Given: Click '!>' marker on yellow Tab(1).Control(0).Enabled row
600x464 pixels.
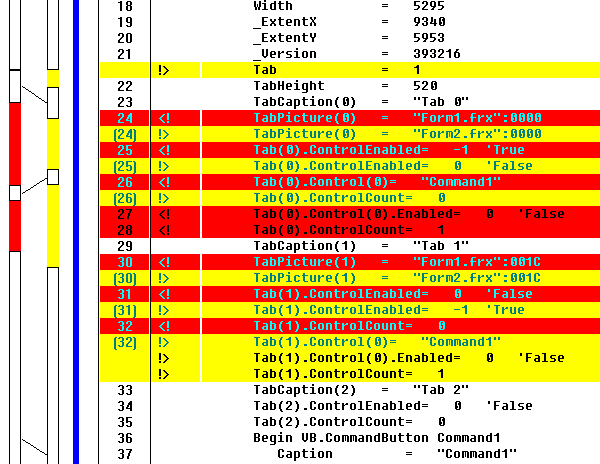Looking at the screenshot, I should click(x=164, y=358).
